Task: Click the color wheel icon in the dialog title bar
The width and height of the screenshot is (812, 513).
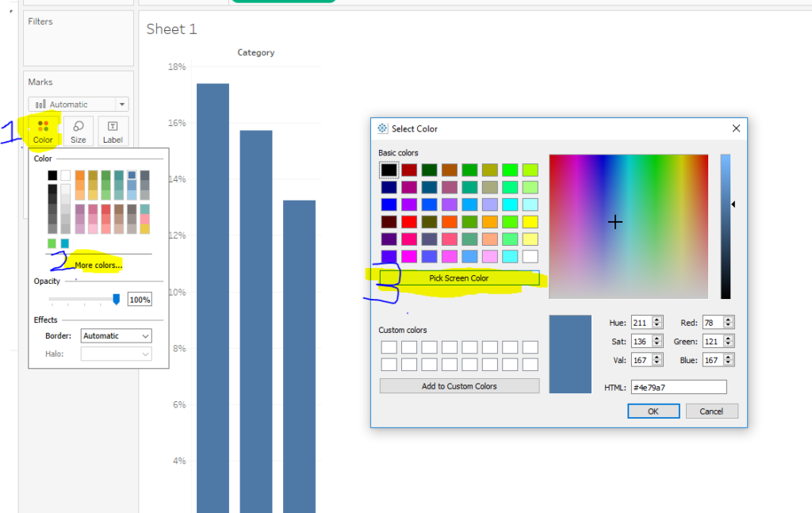Action: 381,128
